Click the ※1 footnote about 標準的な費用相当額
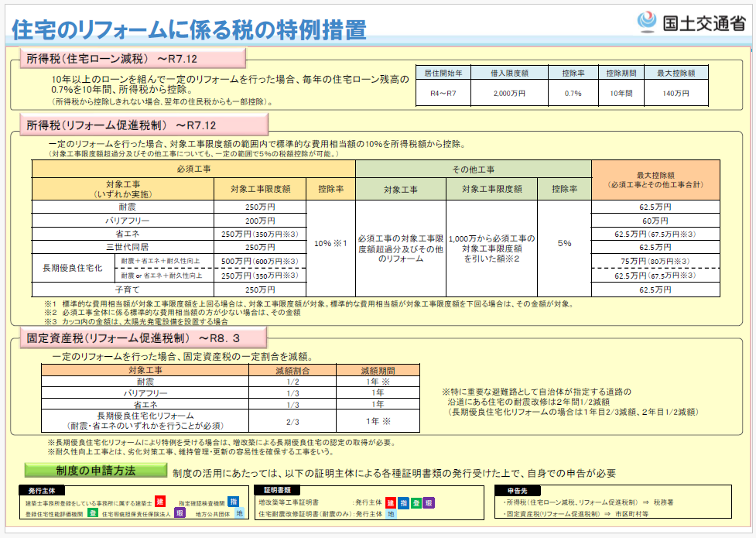The height and width of the screenshot is (538, 756). coord(309,304)
